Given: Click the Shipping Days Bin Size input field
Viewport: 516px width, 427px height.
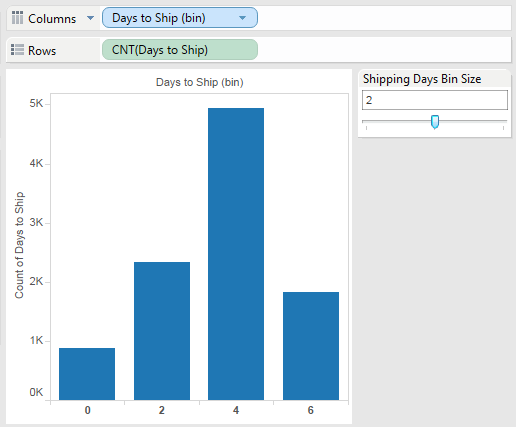Looking at the screenshot, I should point(435,100).
